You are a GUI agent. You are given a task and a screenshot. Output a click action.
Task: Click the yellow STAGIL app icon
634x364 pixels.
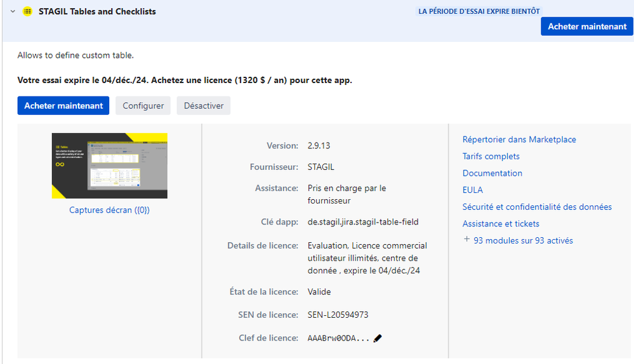(x=27, y=11)
